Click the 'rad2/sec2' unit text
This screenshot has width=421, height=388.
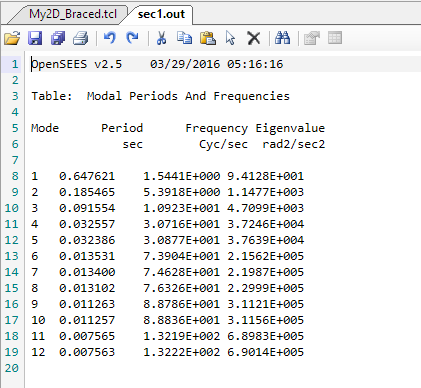tap(294, 144)
